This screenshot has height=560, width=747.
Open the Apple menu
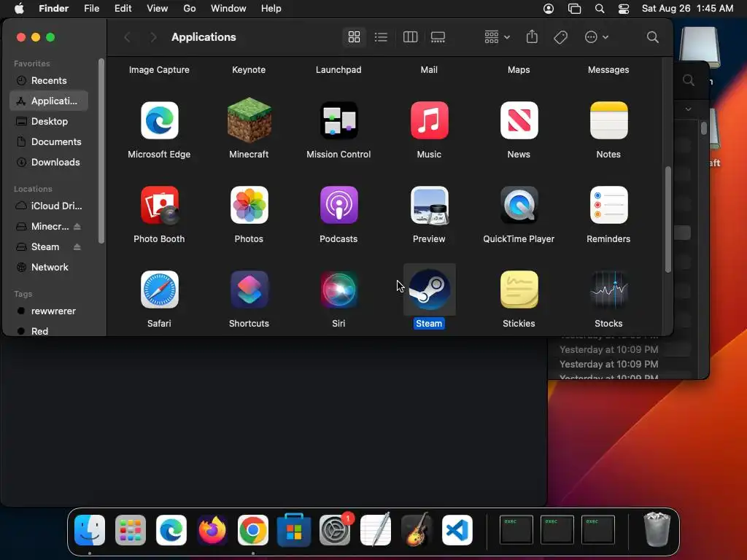[19, 9]
